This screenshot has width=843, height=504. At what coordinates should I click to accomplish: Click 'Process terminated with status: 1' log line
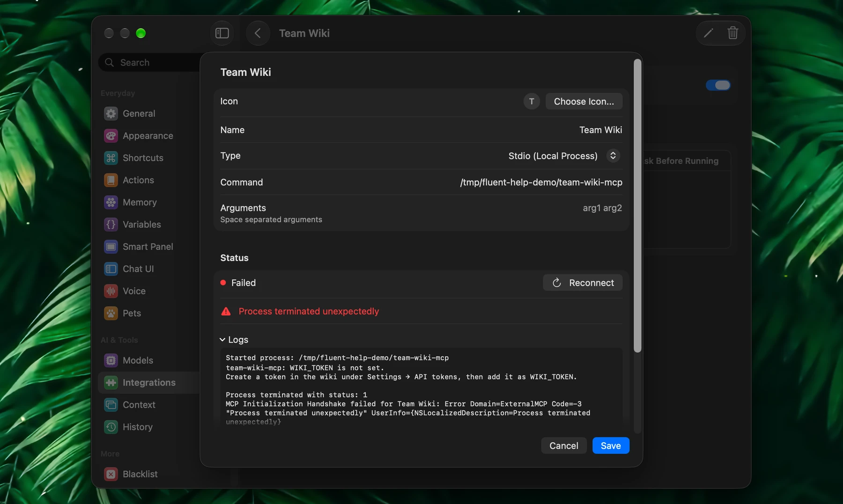coord(296,395)
